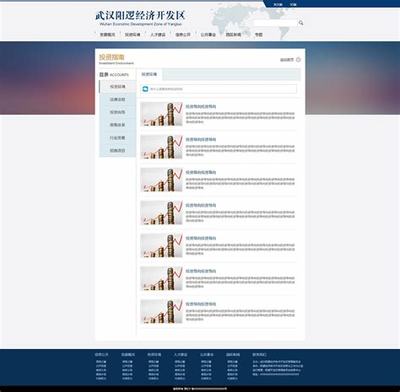
Task: Select the first highlighted sidebar item under ACCOUNTS
Action: click(118, 87)
